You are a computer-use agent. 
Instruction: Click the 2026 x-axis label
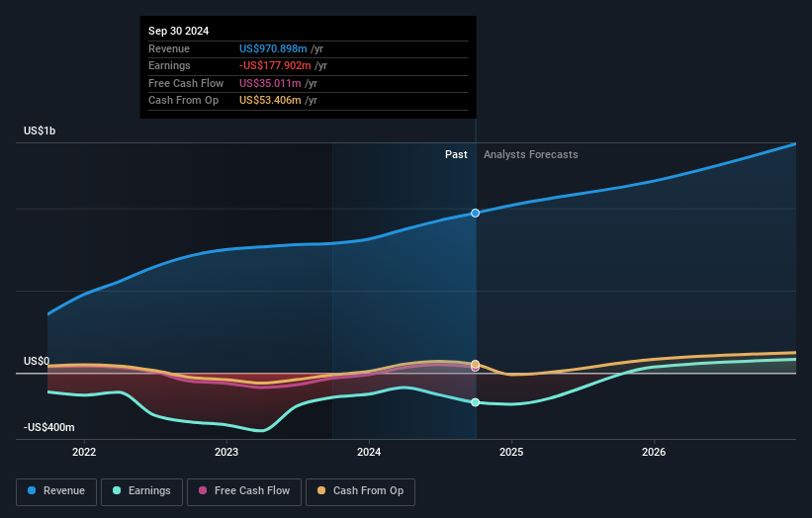click(654, 453)
